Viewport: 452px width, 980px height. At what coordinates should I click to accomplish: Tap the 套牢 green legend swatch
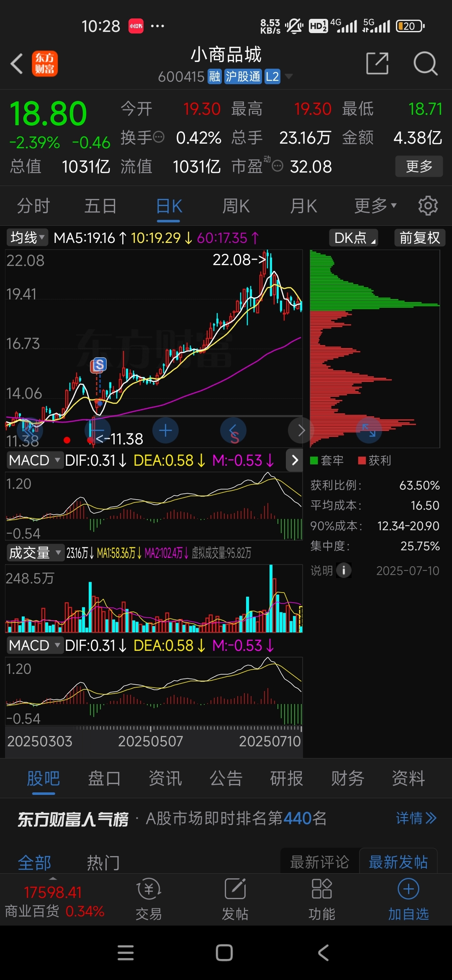(x=314, y=460)
